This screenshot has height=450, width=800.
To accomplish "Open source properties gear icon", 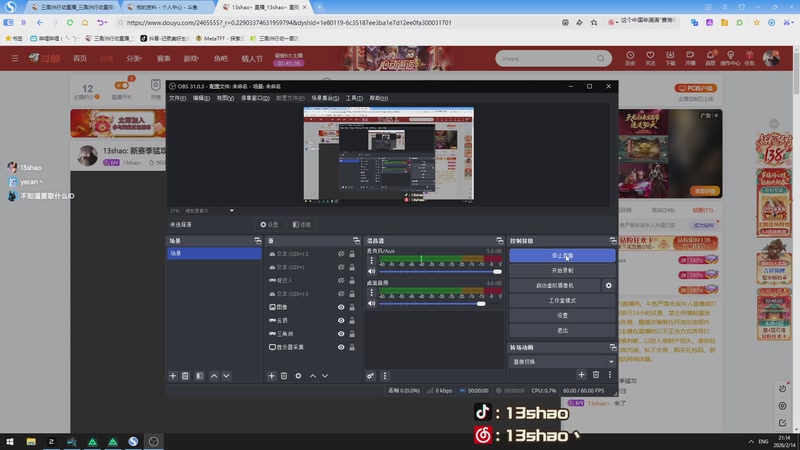I will (x=298, y=376).
